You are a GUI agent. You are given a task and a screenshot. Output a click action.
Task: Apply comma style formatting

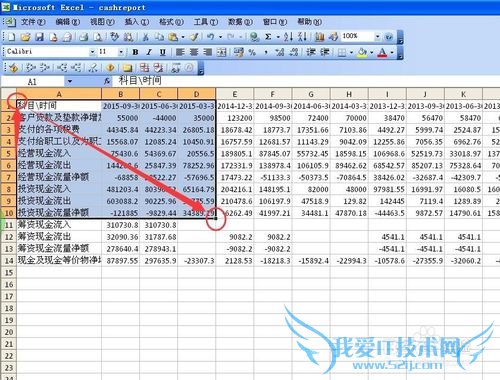[x=266, y=52]
